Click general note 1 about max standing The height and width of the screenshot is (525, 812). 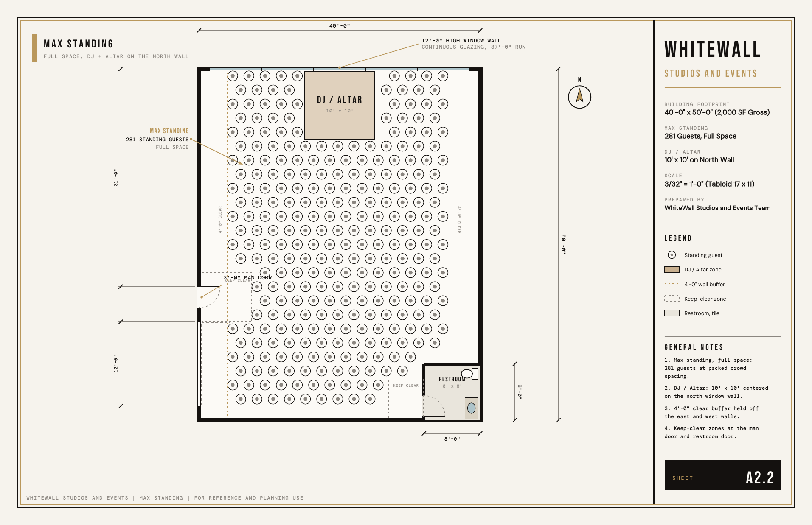pyautogui.click(x=708, y=368)
